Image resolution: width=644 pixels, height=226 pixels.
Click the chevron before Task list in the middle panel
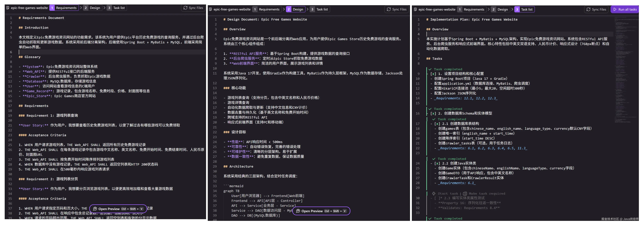point(307,9)
